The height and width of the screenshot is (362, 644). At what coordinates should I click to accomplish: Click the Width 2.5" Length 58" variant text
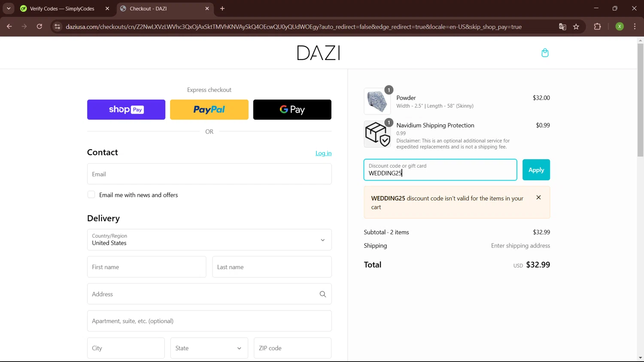coord(435,106)
